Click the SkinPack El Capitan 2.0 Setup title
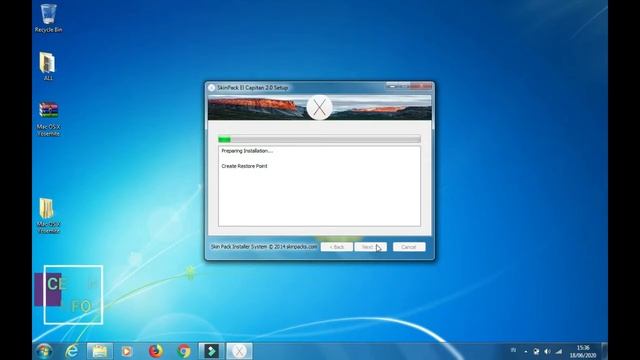 252,88
